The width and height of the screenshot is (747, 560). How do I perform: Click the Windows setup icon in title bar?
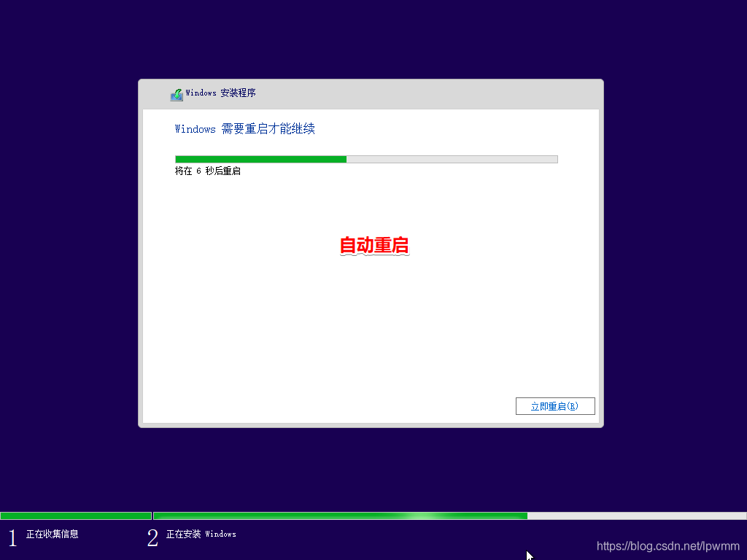(177, 94)
